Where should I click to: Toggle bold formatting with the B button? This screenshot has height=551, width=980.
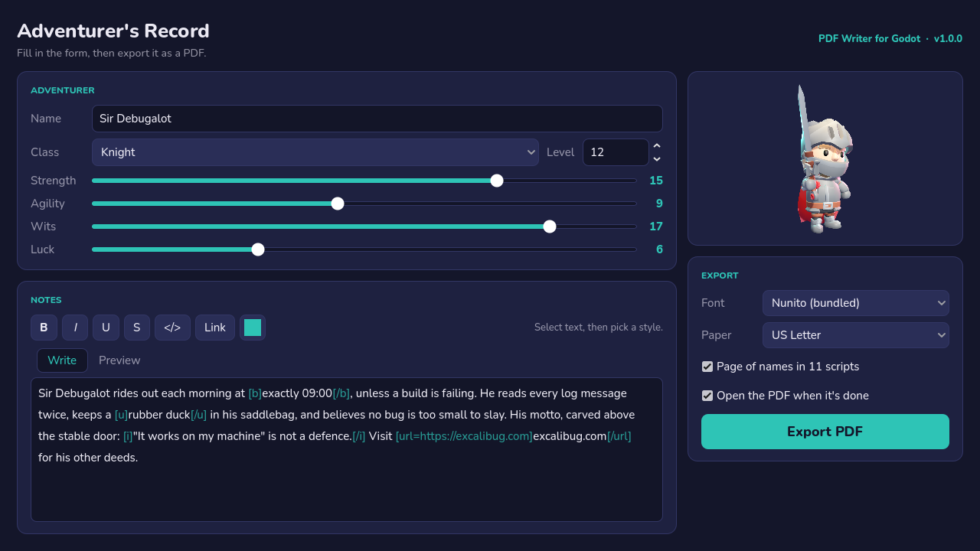[44, 328]
